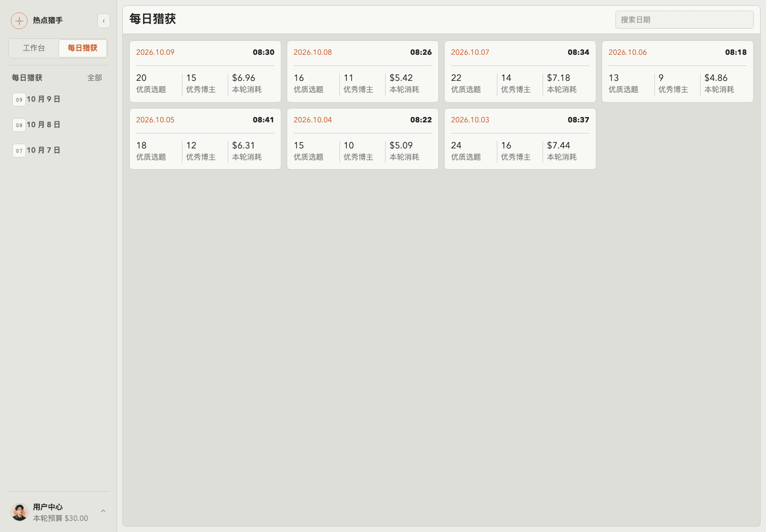Open the 2026.10.04 daily card

[x=363, y=139]
